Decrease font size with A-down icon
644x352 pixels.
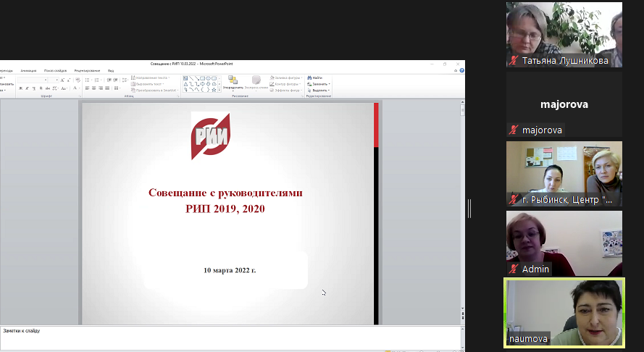click(x=69, y=80)
